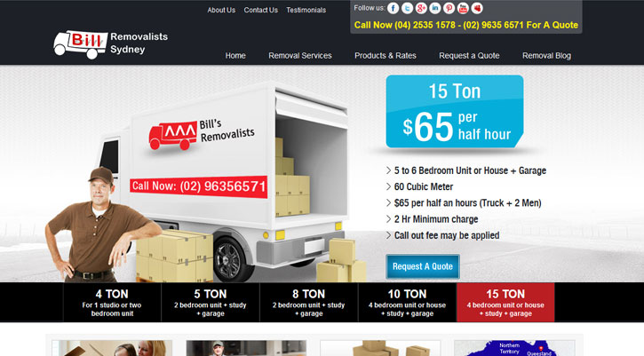Click the Request A Quote button
This screenshot has width=644, height=356.
423,266
